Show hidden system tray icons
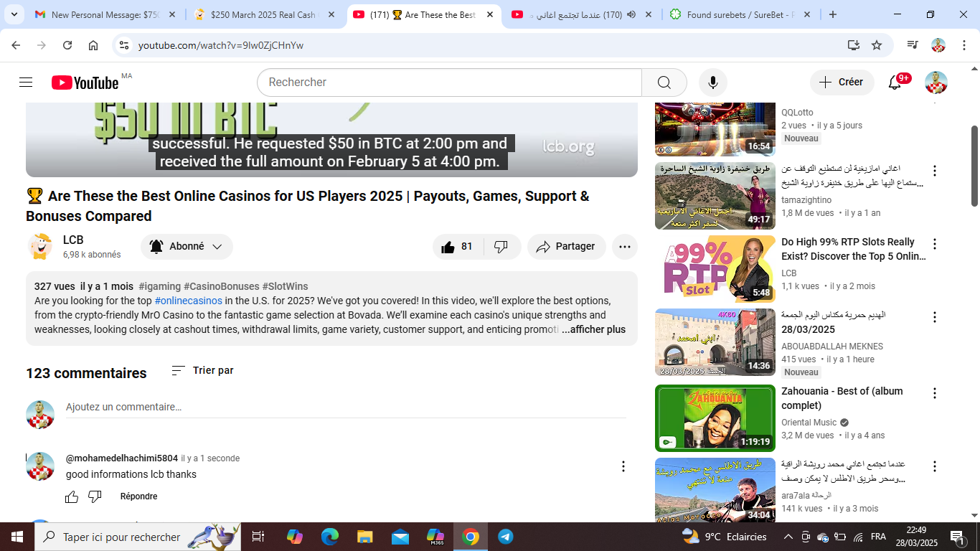Image resolution: width=980 pixels, height=551 pixels. point(788,537)
